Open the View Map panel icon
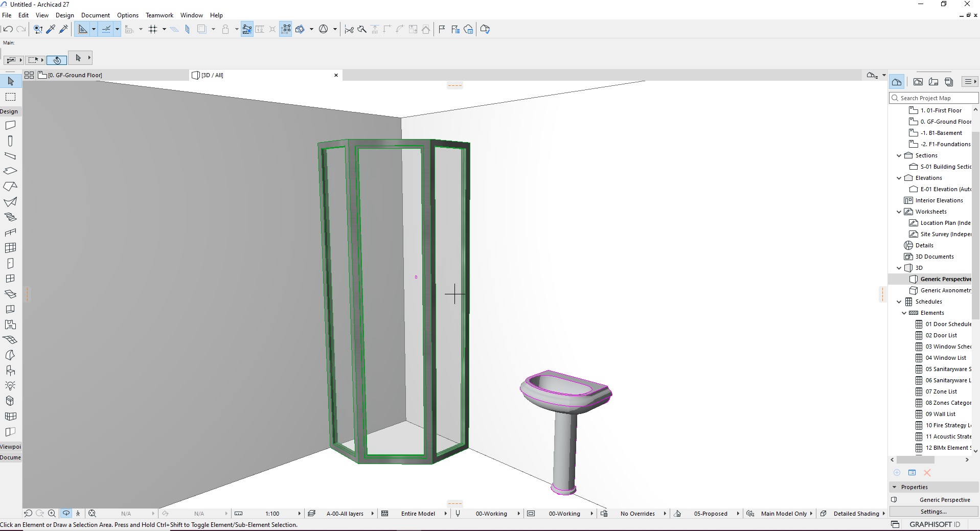This screenshot has height=531, width=980. tap(918, 82)
